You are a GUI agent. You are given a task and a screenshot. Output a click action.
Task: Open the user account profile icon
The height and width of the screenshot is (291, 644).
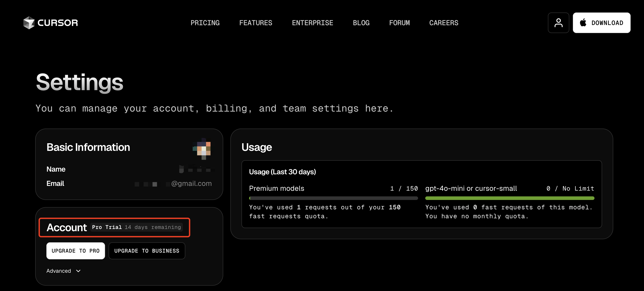(558, 23)
